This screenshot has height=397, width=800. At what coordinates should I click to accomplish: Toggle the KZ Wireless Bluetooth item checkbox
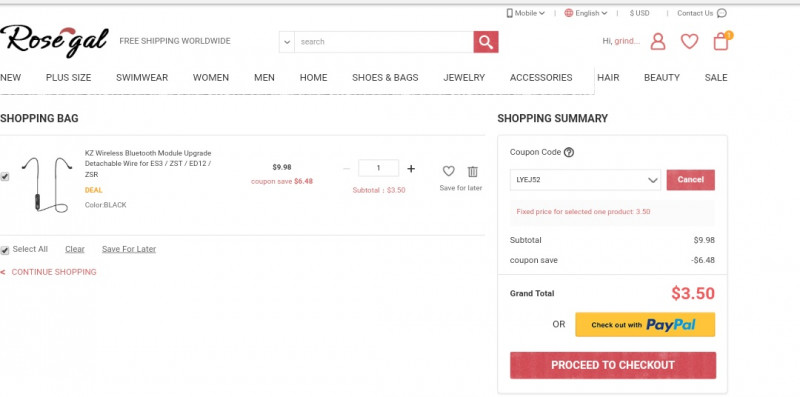tap(5, 177)
